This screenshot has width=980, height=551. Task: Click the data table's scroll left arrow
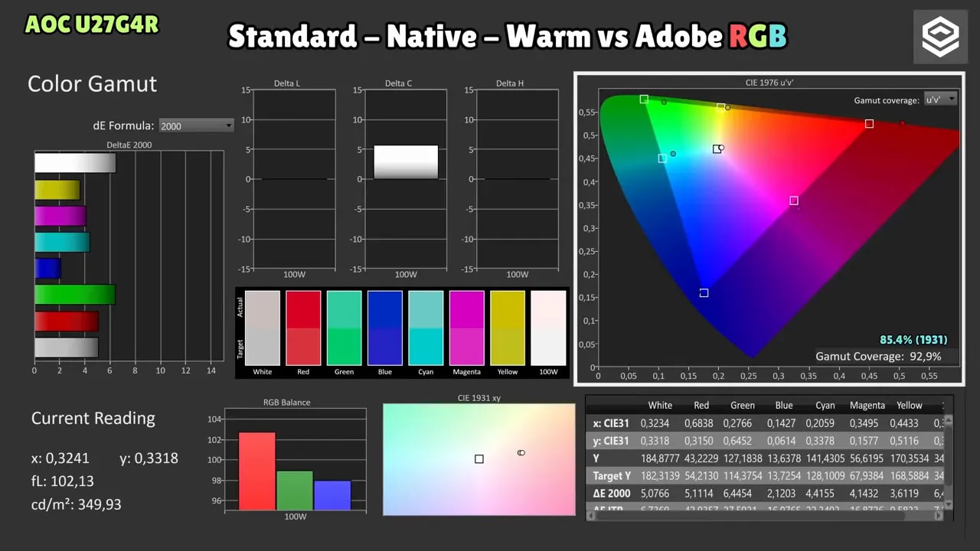592,516
